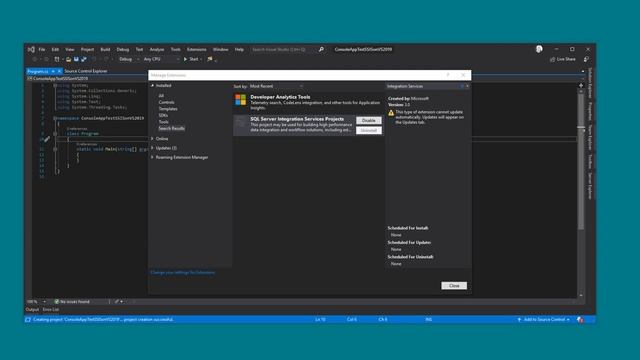Click the find-in-files toolbar icon after Start
This screenshot has height=360, width=640.
pyautogui.click(x=210, y=59)
